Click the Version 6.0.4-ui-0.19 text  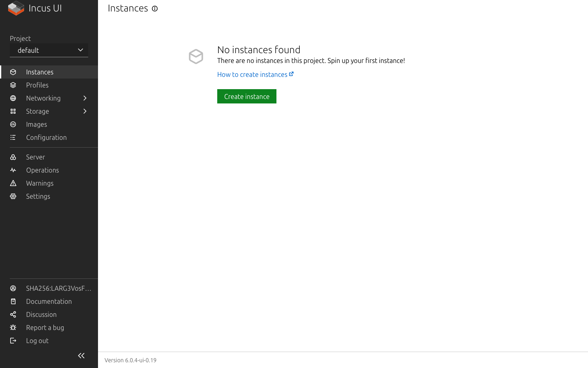[130, 360]
